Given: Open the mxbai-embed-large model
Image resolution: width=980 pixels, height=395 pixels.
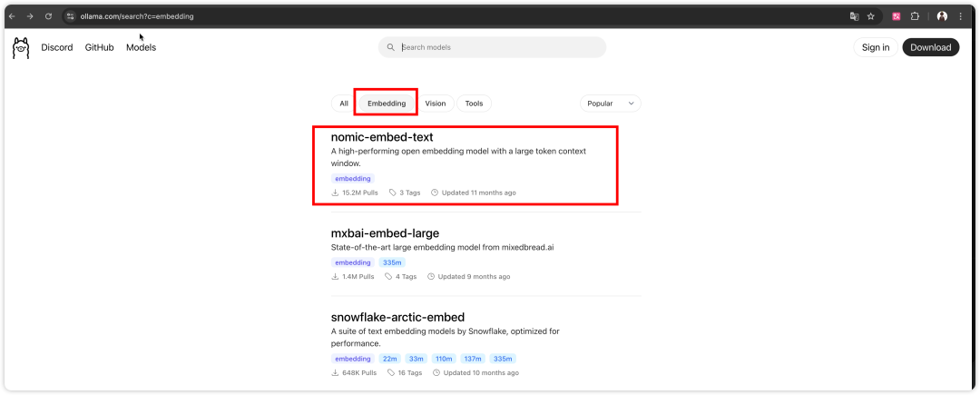Looking at the screenshot, I should [385, 233].
